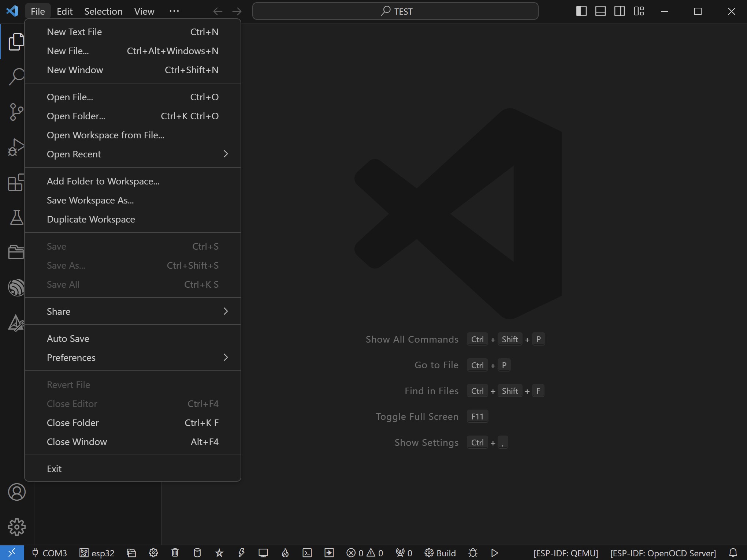This screenshot has width=747, height=560.
Task: Select Open Folder menu item
Action: [76, 115]
